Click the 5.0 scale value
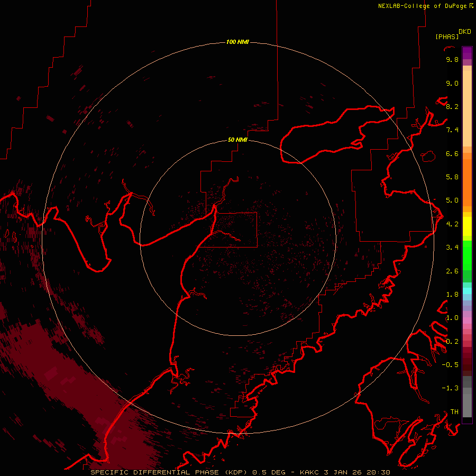This screenshot has height=476, width=476. coord(452,200)
